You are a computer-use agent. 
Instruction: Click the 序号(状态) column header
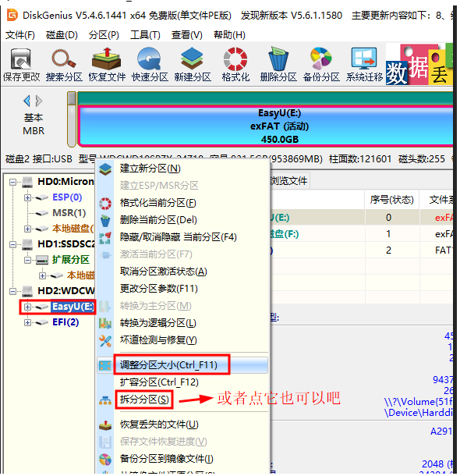click(391, 200)
